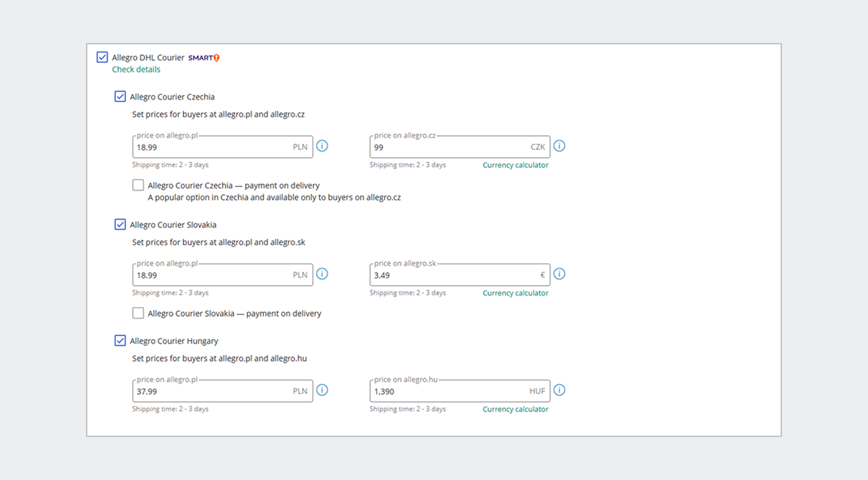Click allegro.sk price field with 3.49

pos(460,274)
